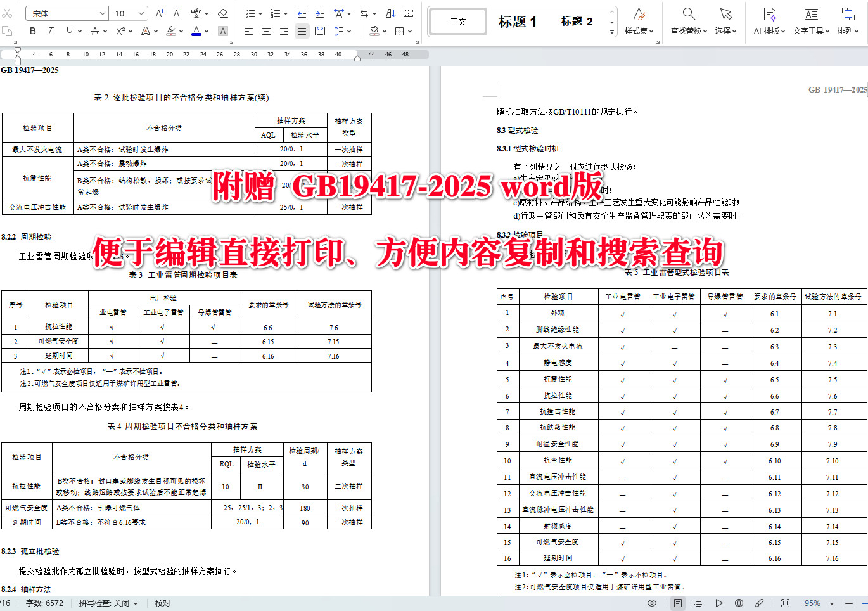Apply paragraph shading fill color
This screenshot has height=611, width=868.
(x=374, y=31)
